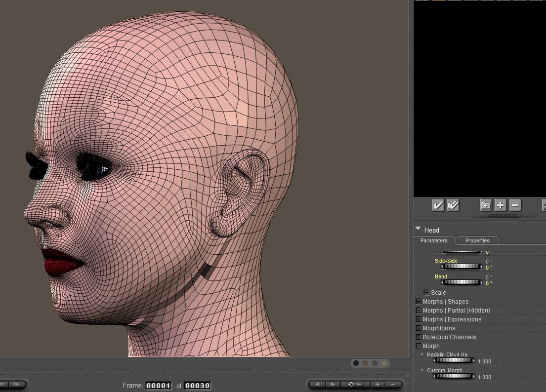Click the double checkmark library button
The image size is (546, 392).
tap(453, 205)
